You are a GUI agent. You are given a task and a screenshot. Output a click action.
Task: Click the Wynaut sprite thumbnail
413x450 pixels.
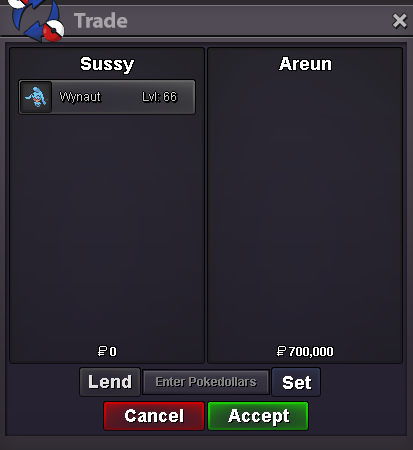pos(36,97)
